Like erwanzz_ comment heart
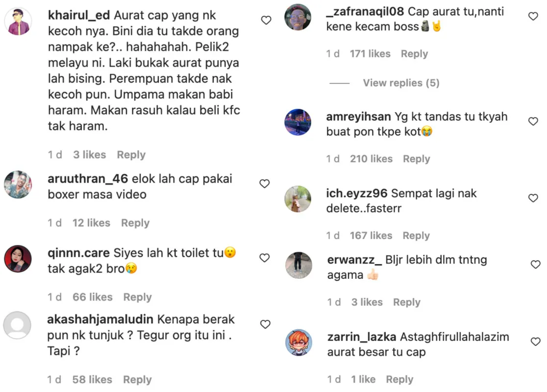Screen dimensions: 547x392 click(536, 265)
